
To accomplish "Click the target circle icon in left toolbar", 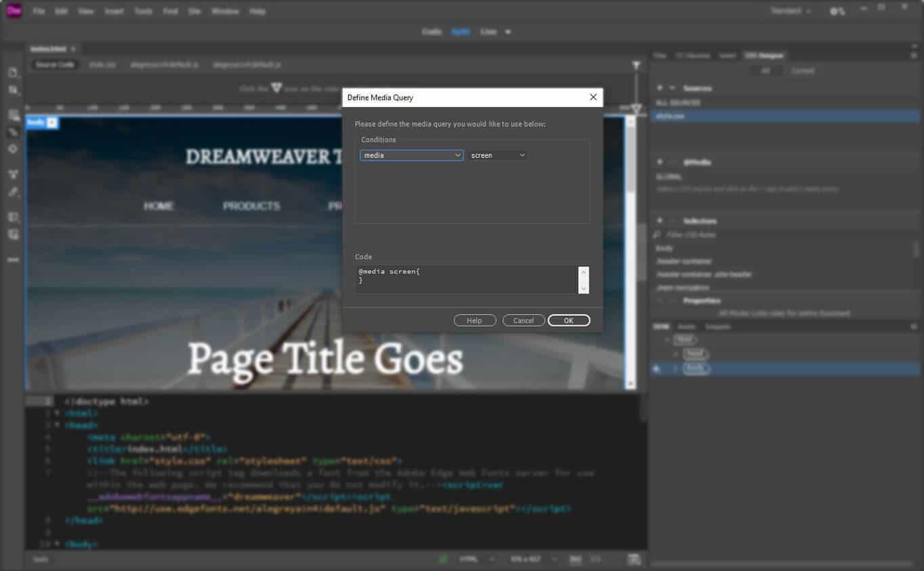I will click(13, 148).
